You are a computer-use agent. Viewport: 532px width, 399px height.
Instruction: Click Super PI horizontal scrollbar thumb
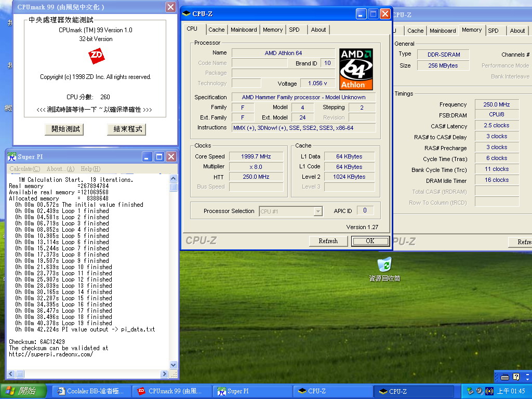click(20, 374)
